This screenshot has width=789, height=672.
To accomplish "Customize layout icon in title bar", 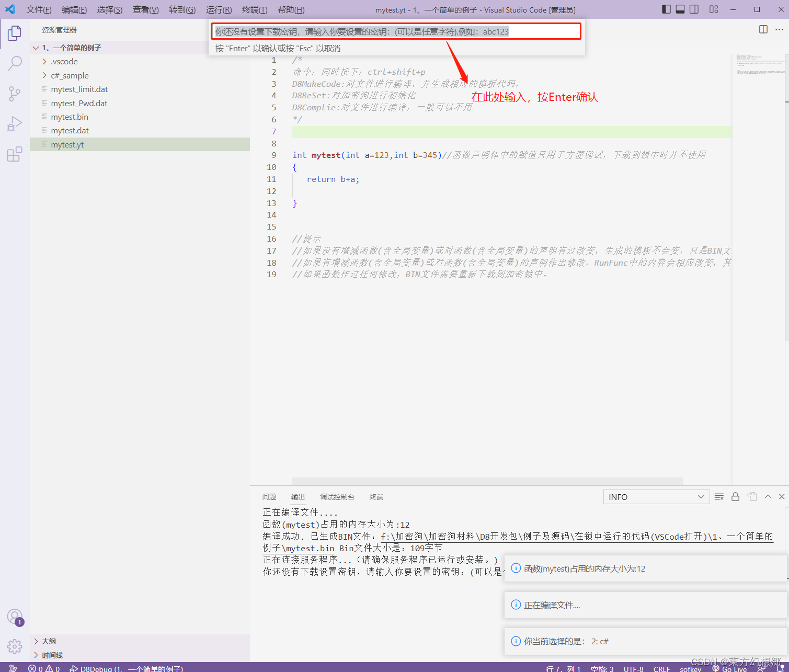I will point(714,9).
